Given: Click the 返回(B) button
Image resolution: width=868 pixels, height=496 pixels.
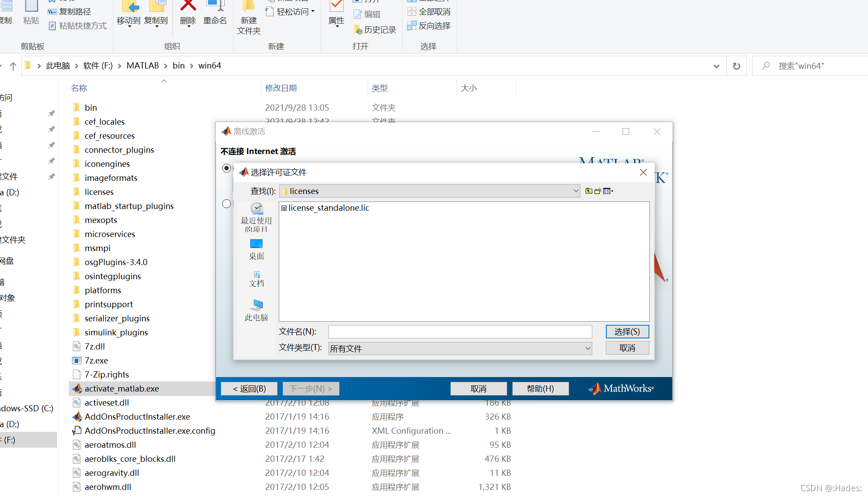Looking at the screenshot, I should [249, 388].
